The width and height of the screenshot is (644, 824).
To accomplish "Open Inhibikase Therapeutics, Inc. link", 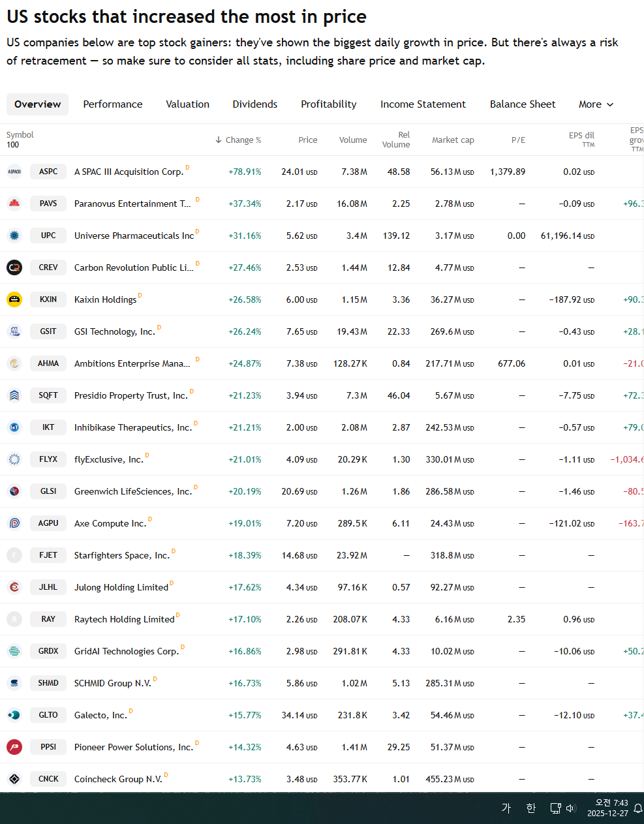I will click(x=133, y=427).
